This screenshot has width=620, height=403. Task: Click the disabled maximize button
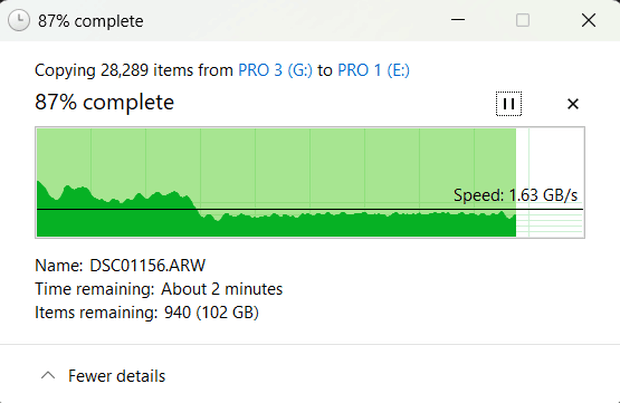(x=523, y=20)
